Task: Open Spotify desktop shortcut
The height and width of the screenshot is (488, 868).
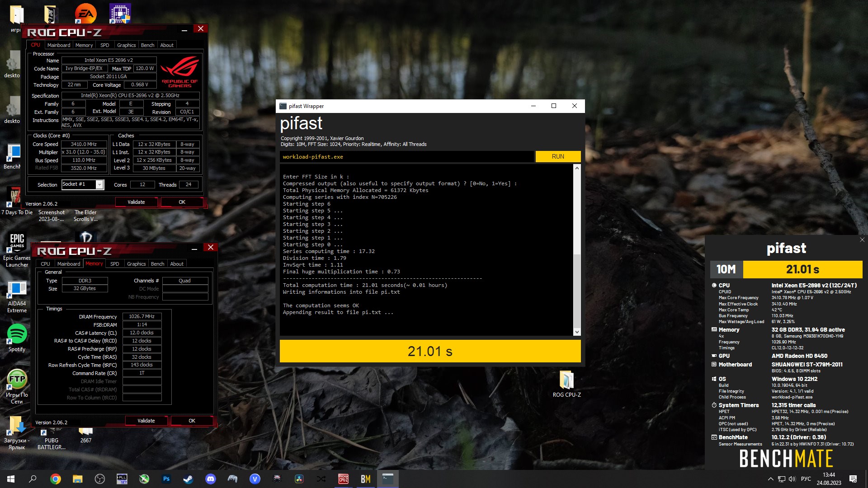Action: pyautogui.click(x=17, y=338)
